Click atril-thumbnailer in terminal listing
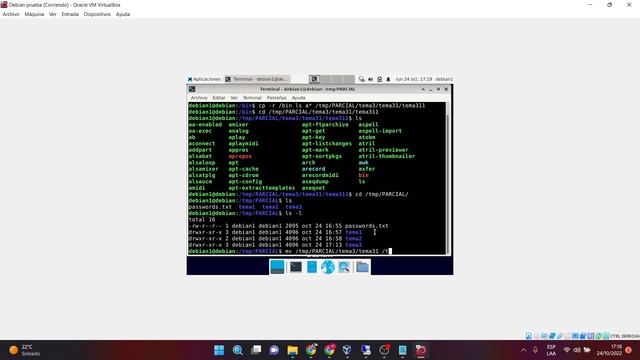This screenshot has width=640, height=360. click(x=387, y=156)
